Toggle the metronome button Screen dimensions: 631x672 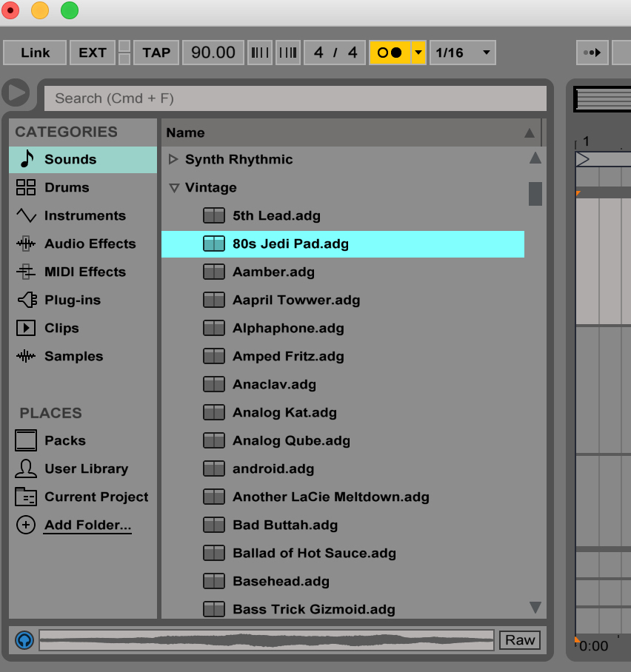click(x=390, y=53)
